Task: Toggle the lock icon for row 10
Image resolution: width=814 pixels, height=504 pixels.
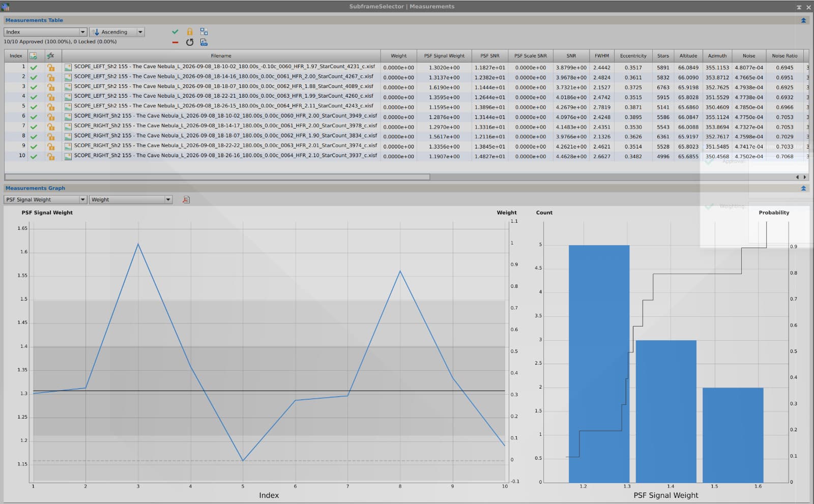Action: click(51, 156)
